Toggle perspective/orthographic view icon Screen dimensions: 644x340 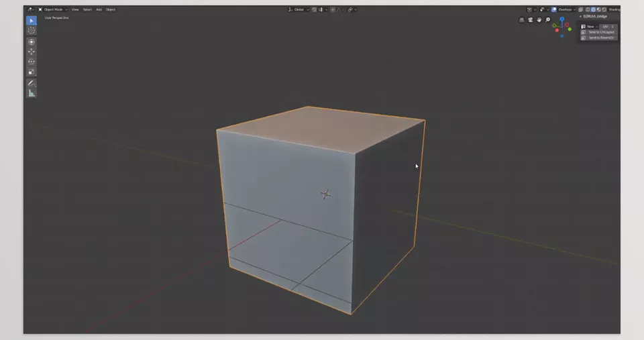coord(522,19)
